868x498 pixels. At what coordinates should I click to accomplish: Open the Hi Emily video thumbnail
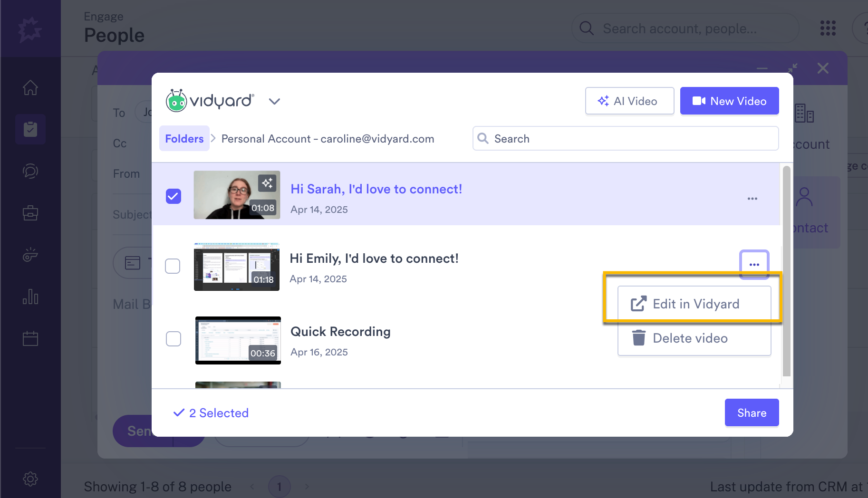point(237,267)
